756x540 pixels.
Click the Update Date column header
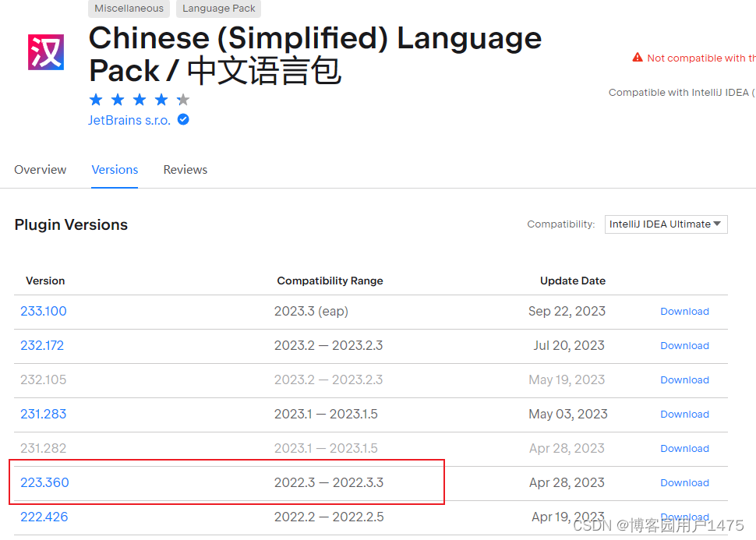(x=573, y=281)
